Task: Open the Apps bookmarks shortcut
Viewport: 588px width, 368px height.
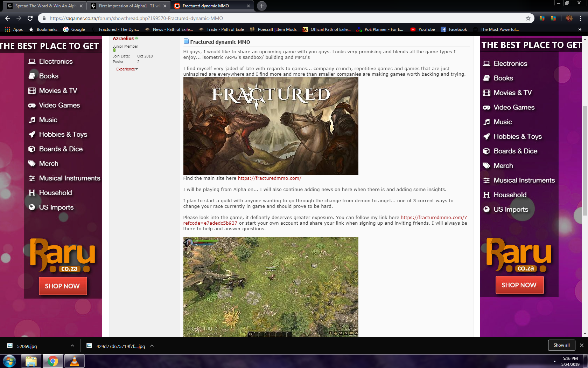Action: tap(14, 29)
